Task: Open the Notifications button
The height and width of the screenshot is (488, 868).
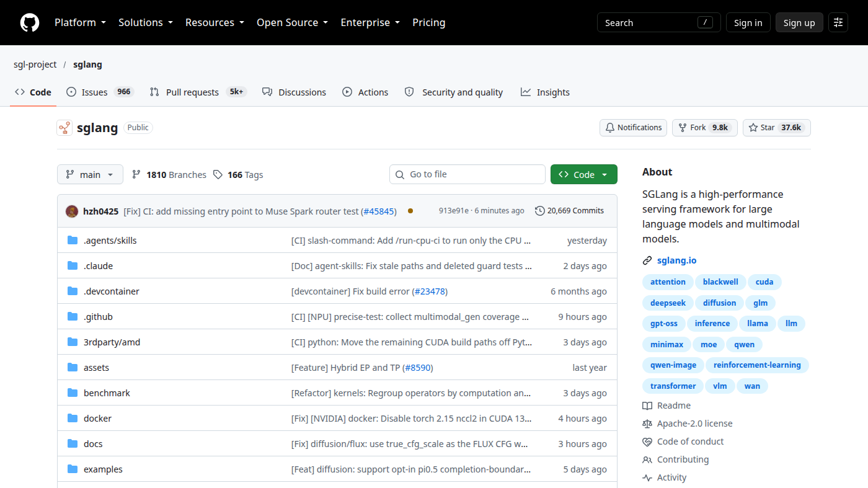Action: [x=633, y=128]
